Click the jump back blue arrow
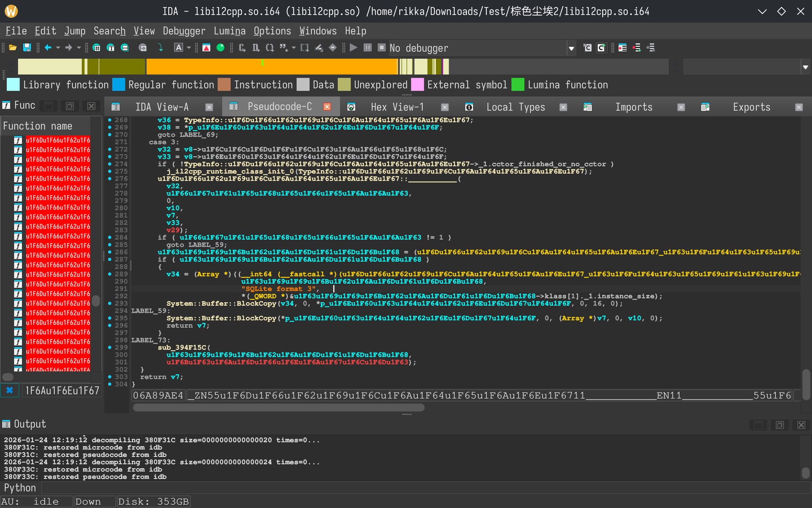Viewport: 812px width, 508px height. (48, 48)
